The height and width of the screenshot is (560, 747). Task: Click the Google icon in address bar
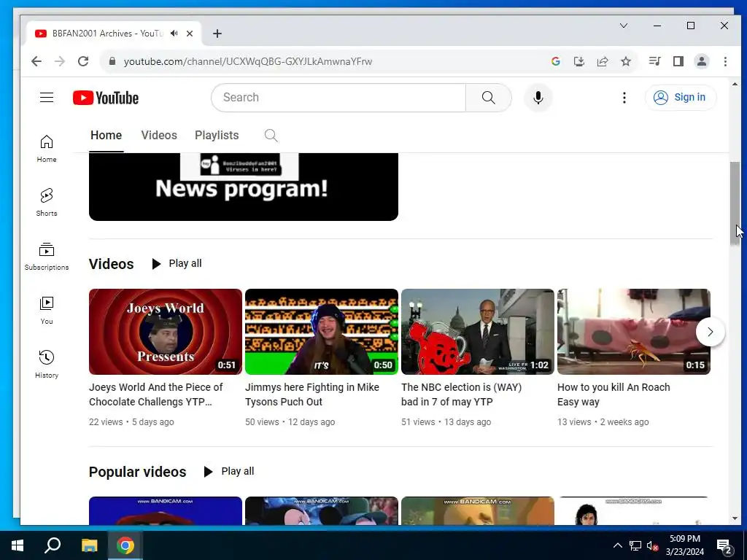pyautogui.click(x=555, y=61)
